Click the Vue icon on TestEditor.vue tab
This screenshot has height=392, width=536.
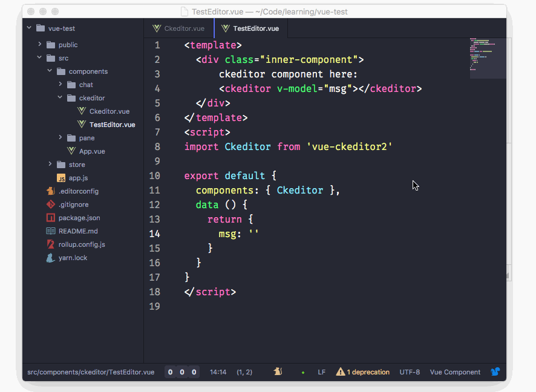pos(225,28)
